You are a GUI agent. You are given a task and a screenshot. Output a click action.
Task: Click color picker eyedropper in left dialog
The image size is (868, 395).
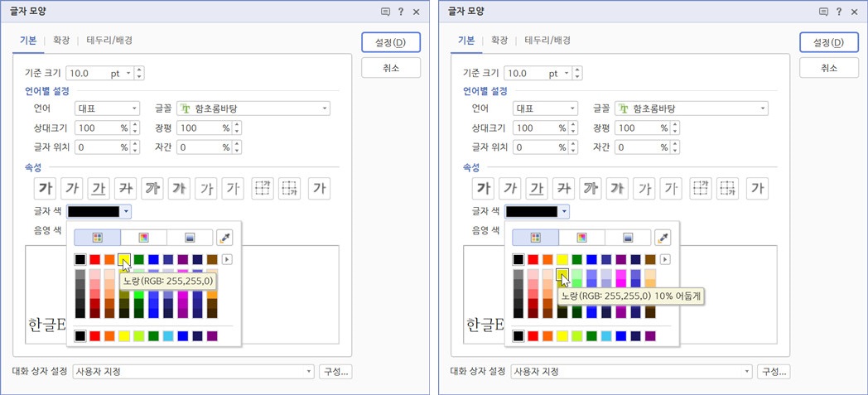(224, 238)
